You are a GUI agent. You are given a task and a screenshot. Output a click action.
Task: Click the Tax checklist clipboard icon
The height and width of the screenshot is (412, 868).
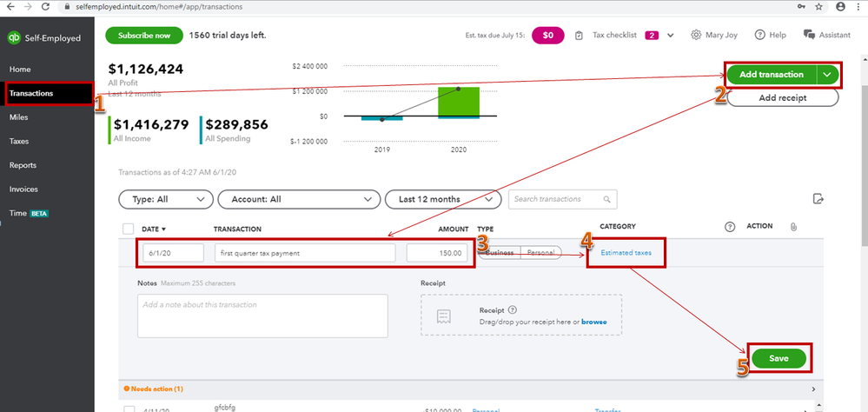pos(579,35)
